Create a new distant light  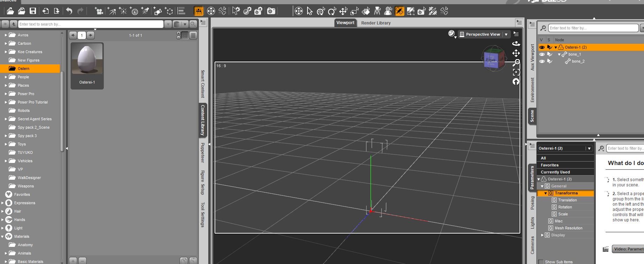click(111, 11)
